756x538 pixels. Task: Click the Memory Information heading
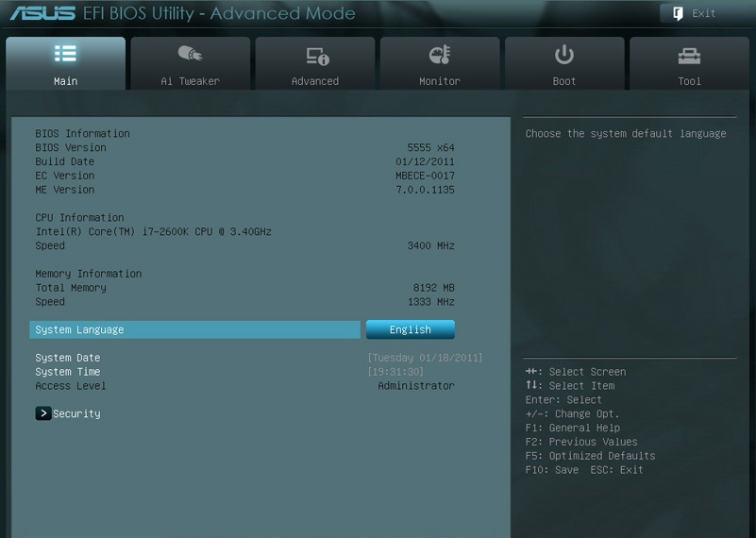(88, 274)
